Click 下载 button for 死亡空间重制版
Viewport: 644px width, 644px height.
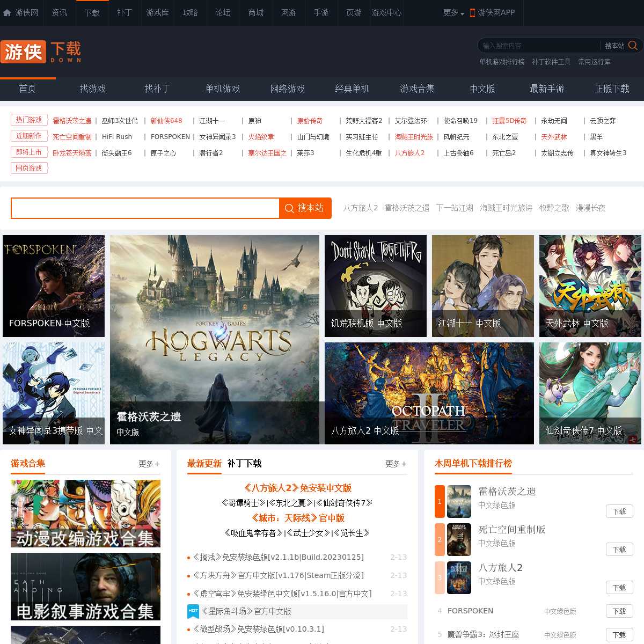(619, 550)
